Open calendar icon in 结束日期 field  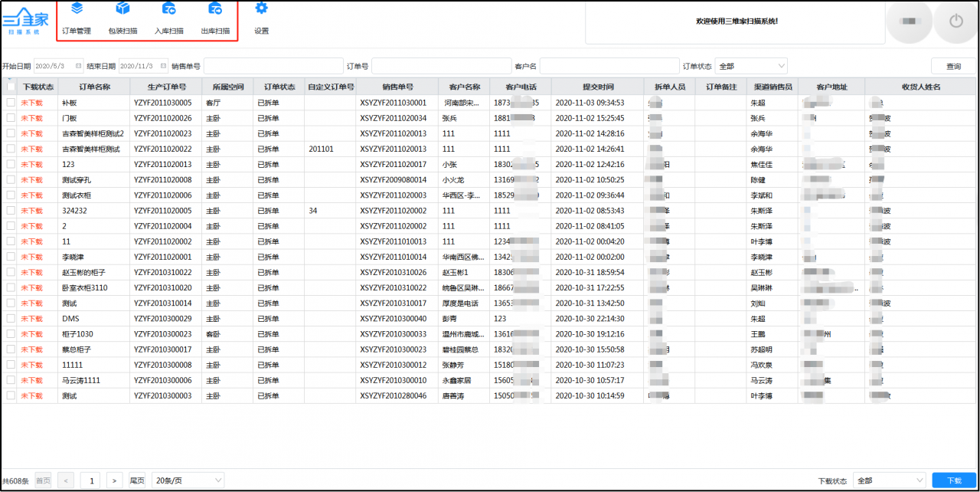click(163, 67)
